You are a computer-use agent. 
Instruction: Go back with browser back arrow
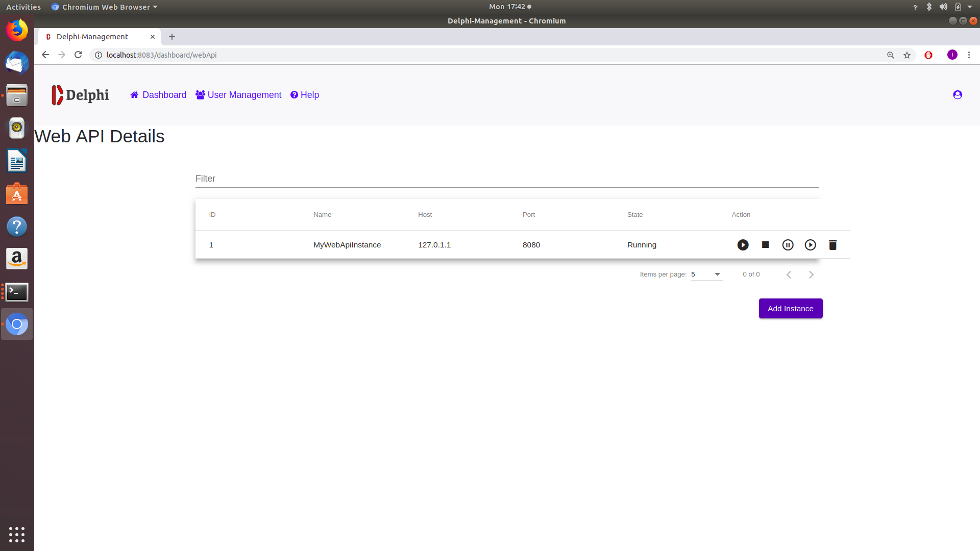pos(45,55)
